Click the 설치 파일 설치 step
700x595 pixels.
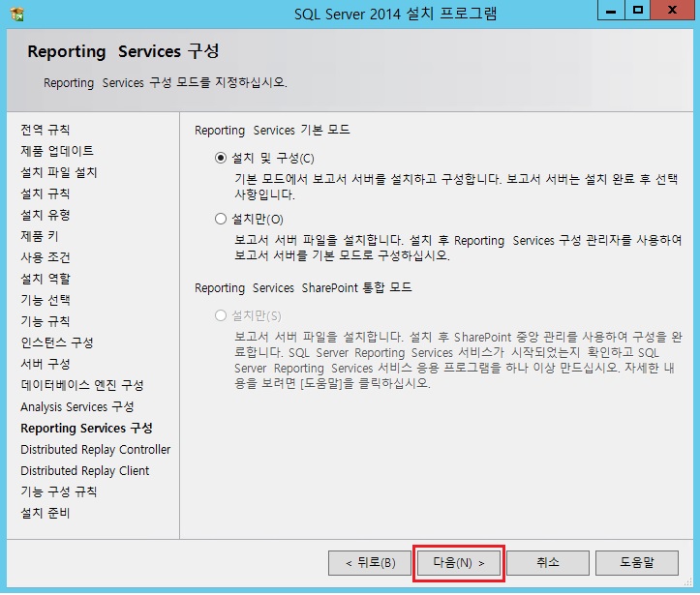click(x=58, y=172)
